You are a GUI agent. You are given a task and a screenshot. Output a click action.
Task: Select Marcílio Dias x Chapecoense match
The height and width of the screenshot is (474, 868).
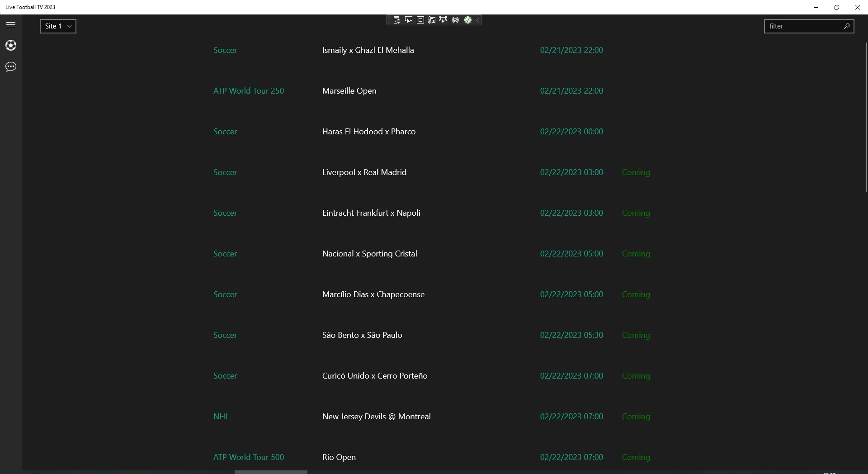[x=373, y=294]
